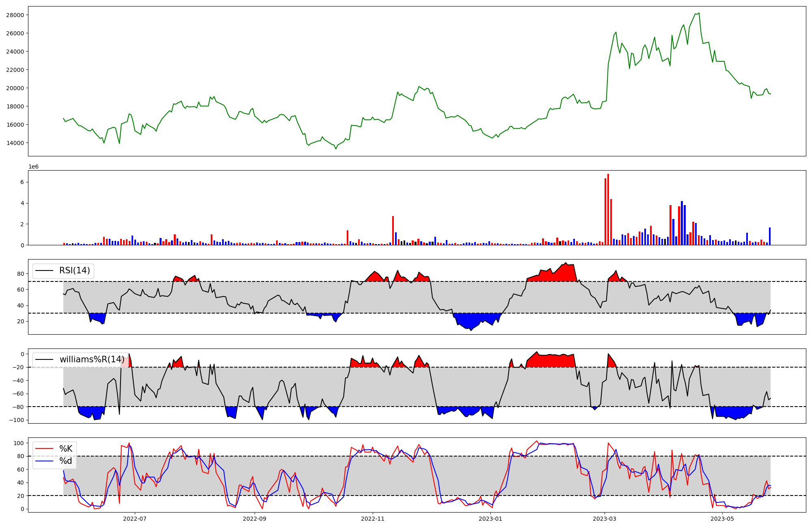
Task: Click the 2022-07 x-axis date label
Action: pyautogui.click(x=135, y=519)
